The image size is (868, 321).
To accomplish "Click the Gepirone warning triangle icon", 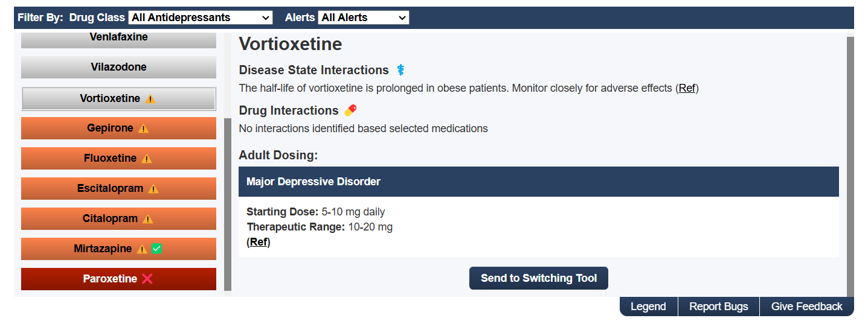I will click(143, 129).
